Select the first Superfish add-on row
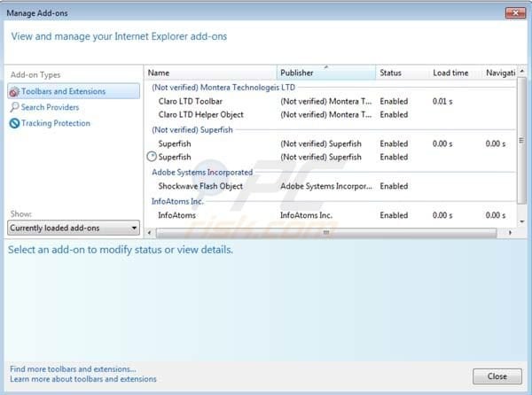 pyautogui.click(x=331, y=143)
